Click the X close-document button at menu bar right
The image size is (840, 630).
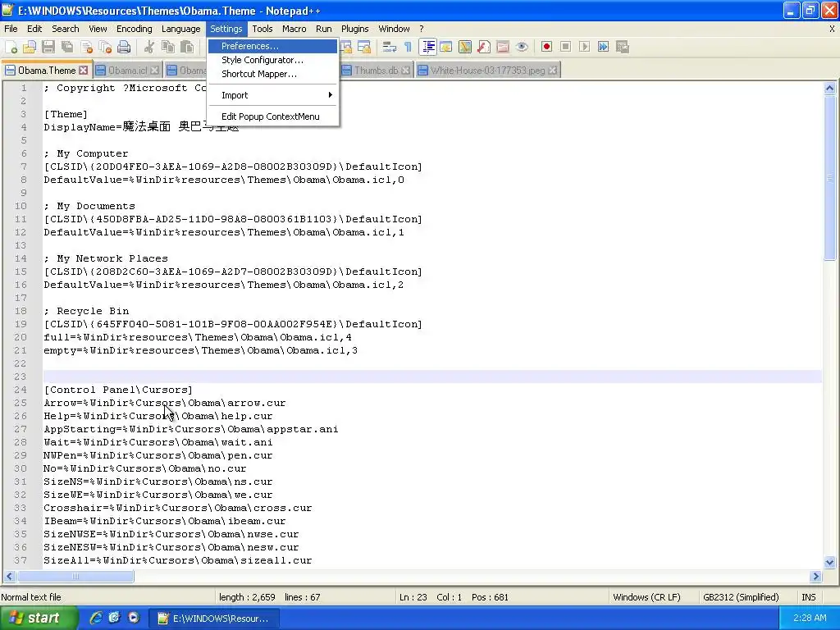coord(832,29)
